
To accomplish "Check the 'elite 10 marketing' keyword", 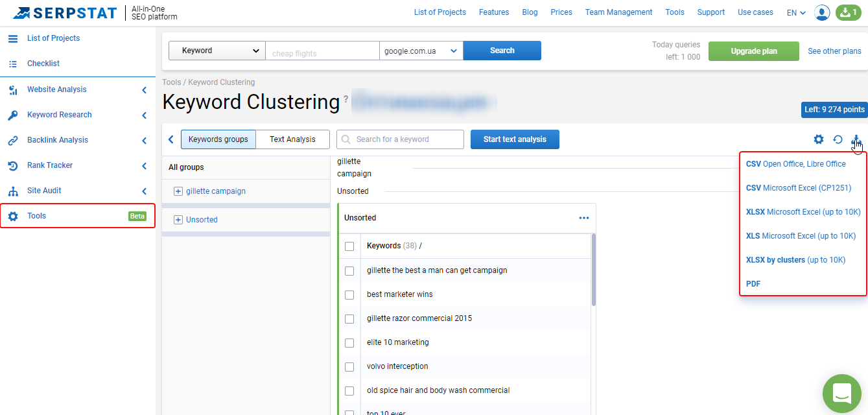I will pyautogui.click(x=349, y=342).
